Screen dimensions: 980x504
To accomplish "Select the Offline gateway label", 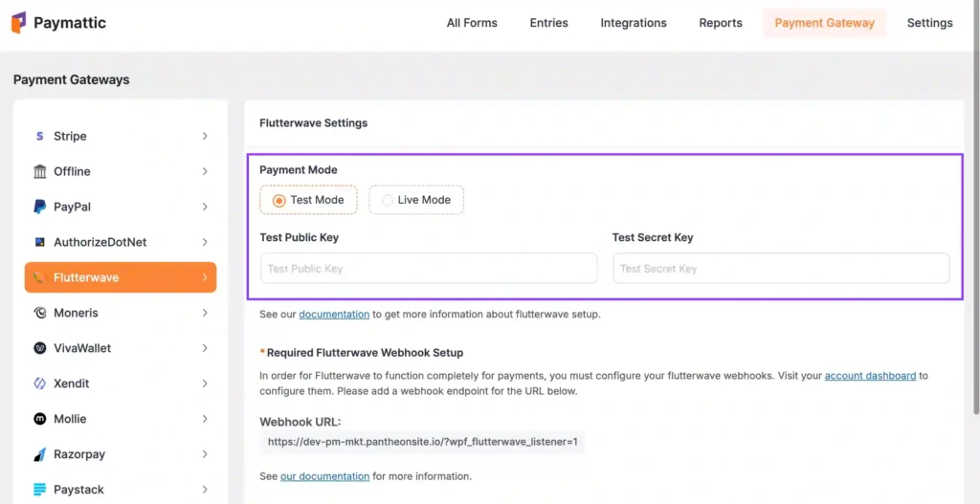I will 72,172.
